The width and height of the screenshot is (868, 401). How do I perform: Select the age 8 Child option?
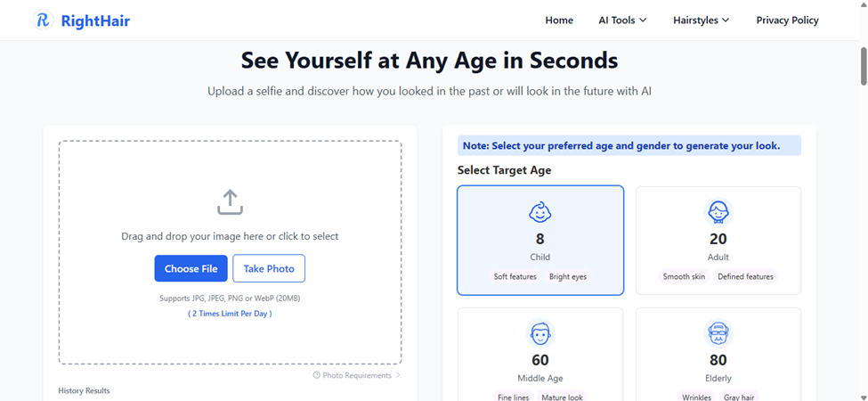[540, 240]
